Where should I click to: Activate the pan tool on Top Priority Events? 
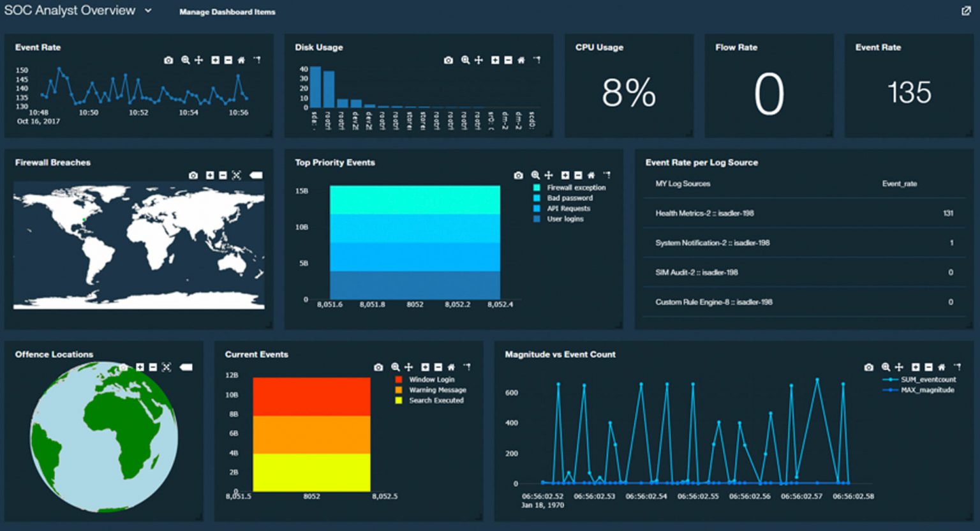549,175
